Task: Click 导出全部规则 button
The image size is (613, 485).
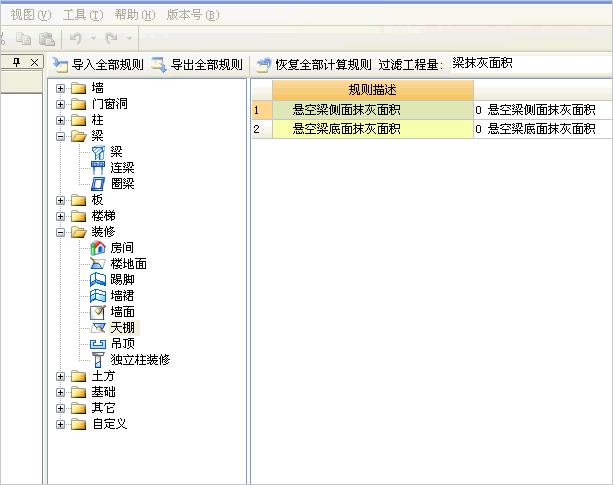Action: pos(197,64)
